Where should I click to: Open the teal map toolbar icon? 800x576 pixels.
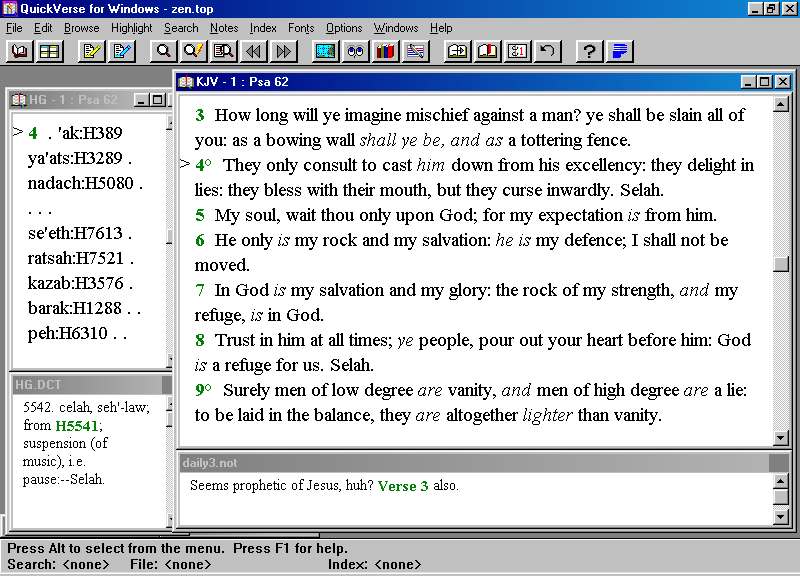click(x=326, y=51)
